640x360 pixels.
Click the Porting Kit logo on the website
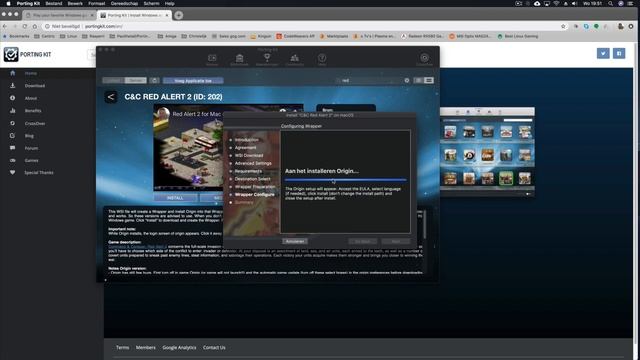pos(27,54)
